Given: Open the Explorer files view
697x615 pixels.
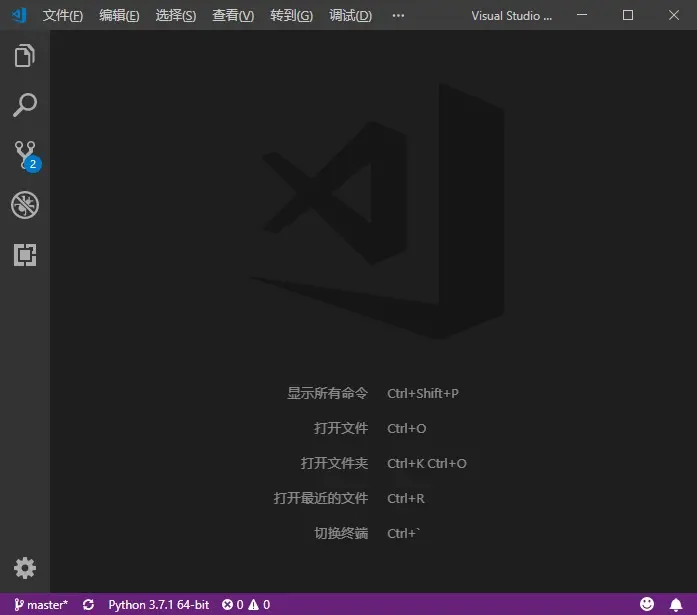Looking at the screenshot, I should (24, 56).
